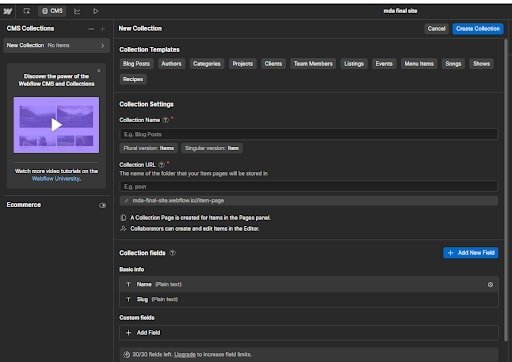Click the mda final site title
Image resolution: width=512 pixels, height=362 pixels.
[400, 11]
